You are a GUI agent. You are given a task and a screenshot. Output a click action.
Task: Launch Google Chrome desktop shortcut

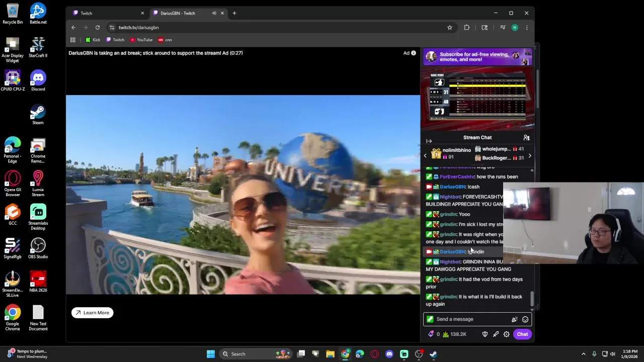(13, 318)
